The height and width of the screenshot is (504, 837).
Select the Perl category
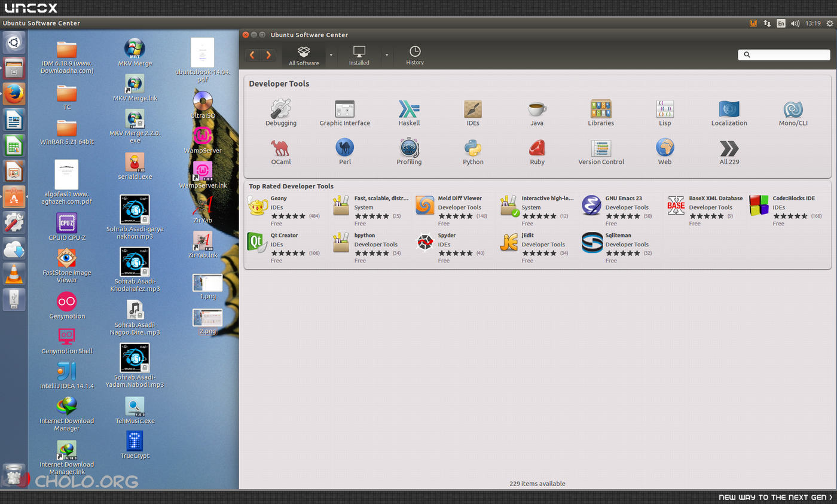click(x=344, y=152)
